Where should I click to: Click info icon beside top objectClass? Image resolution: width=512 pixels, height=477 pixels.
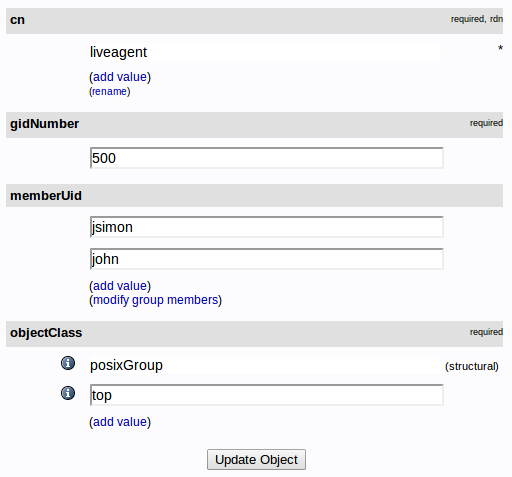(68, 393)
